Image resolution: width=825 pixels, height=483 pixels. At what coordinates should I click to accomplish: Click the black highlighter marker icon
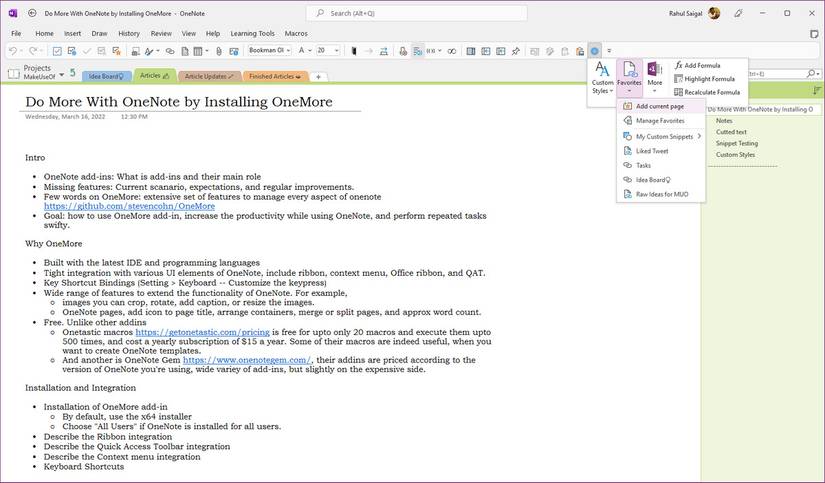[354, 51]
